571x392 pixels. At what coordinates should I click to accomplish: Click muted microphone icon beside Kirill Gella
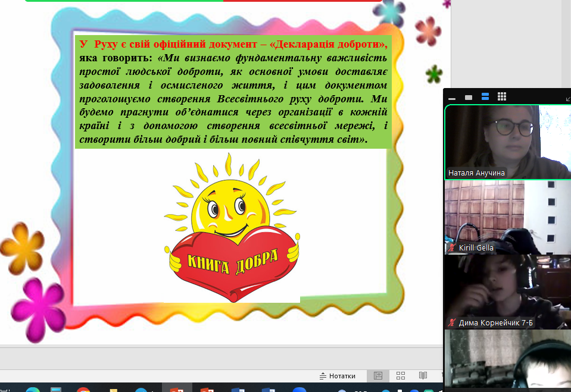[x=452, y=248]
